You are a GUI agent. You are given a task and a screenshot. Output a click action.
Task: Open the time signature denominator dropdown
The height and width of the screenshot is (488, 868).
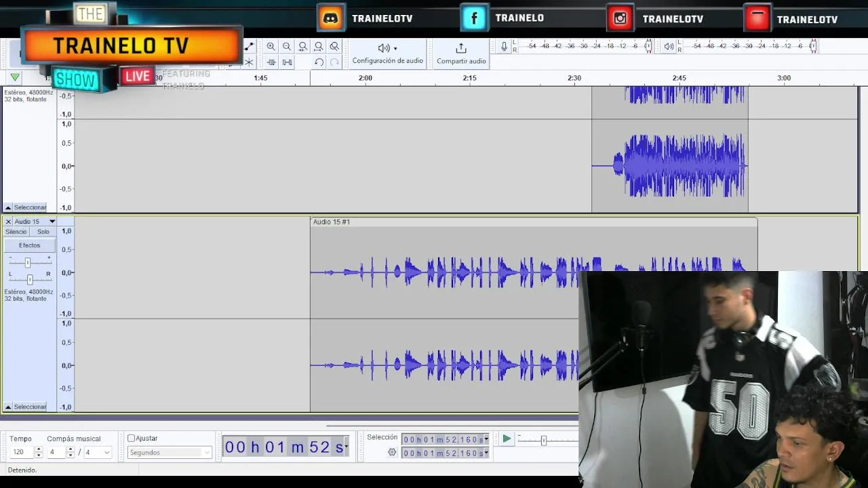[98, 452]
